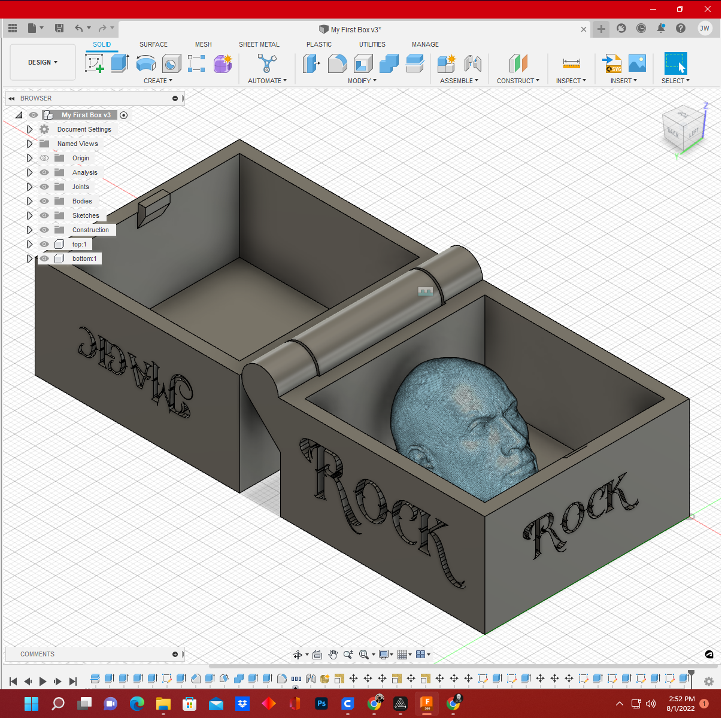Open the MODIFY dropdown menu
Image resolution: width=728 pixels, height=718 pixels.
tap(362, 81)
